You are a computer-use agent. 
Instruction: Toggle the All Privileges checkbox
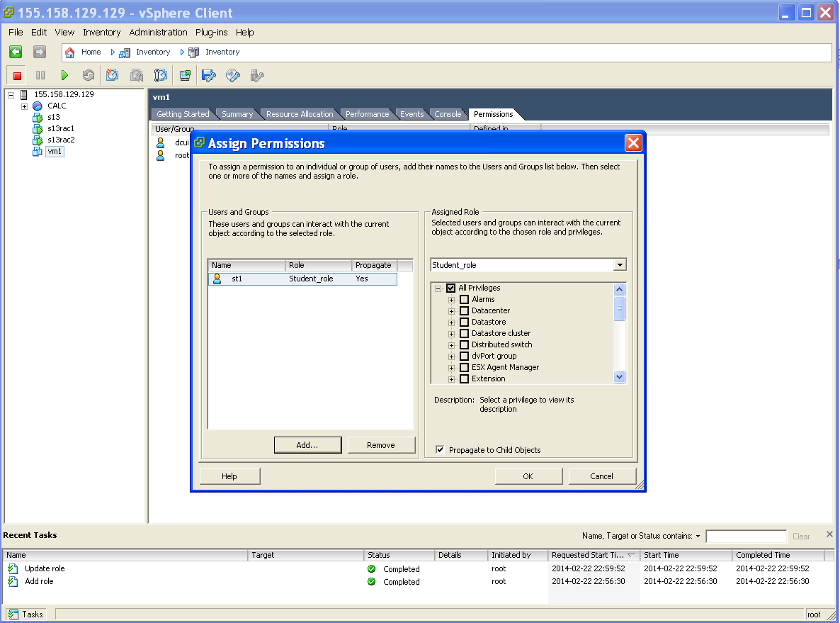(451, 288)
